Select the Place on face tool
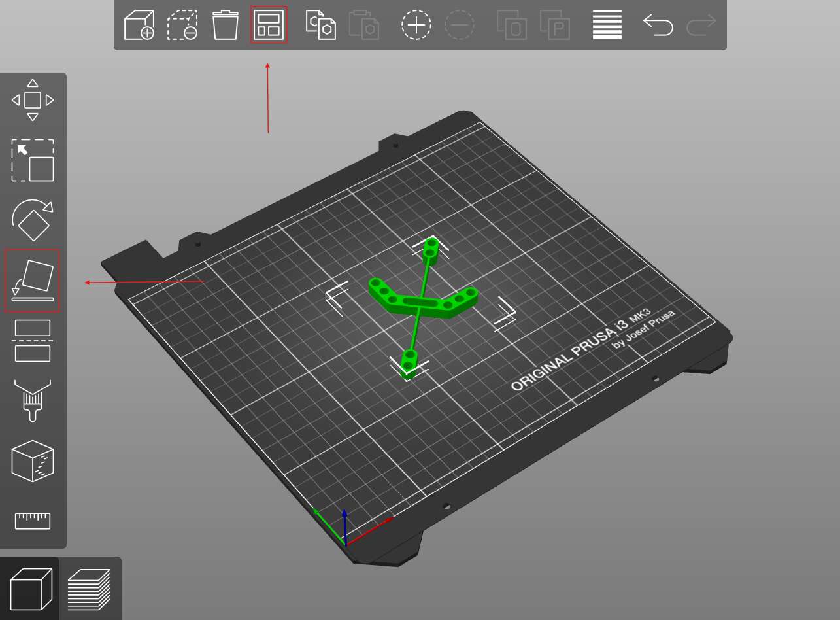The image size is (840, 620). [x=33, y=281]
